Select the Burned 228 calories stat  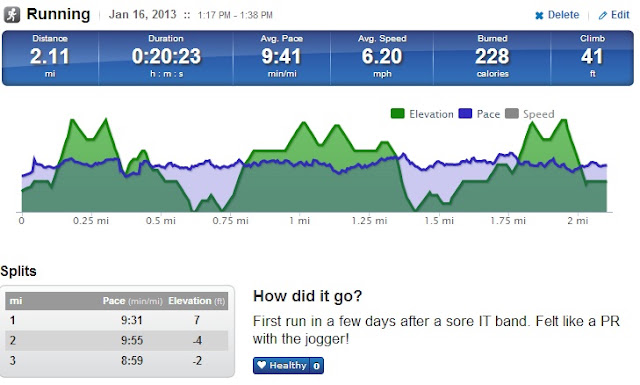pyautogui.click(x=492, y=56)
